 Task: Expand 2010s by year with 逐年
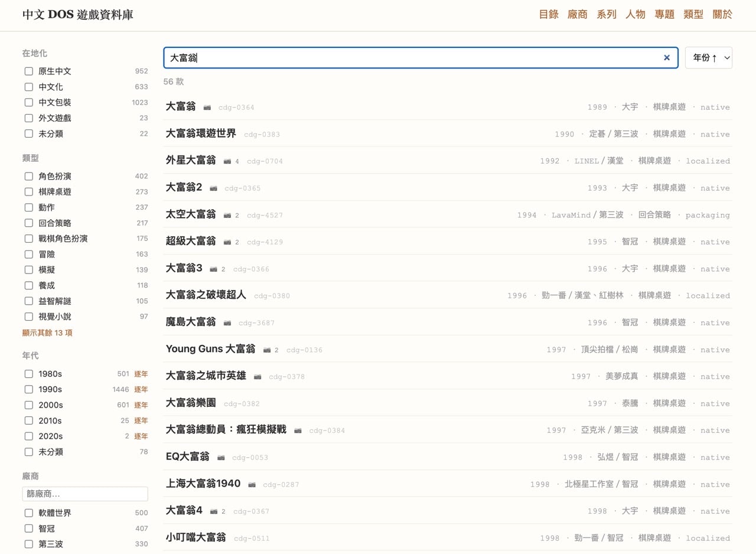tap(141, 421)
